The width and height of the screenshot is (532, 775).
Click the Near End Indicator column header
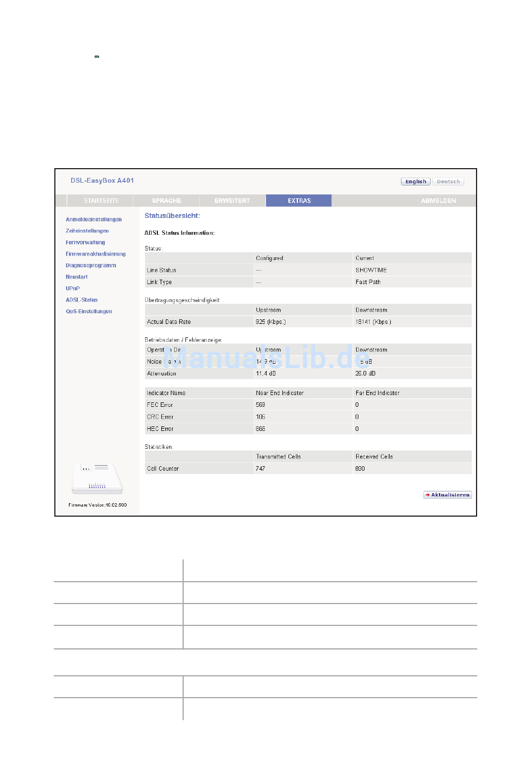coord(279,393)
